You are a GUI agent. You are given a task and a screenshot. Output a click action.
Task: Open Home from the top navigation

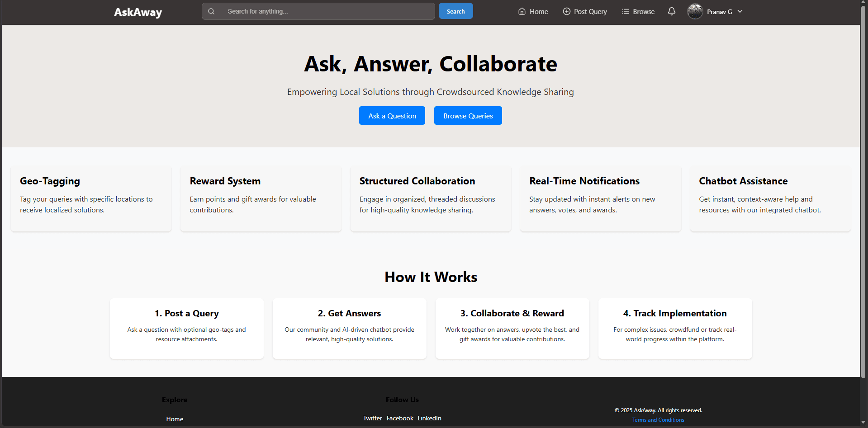coord(533,11)
